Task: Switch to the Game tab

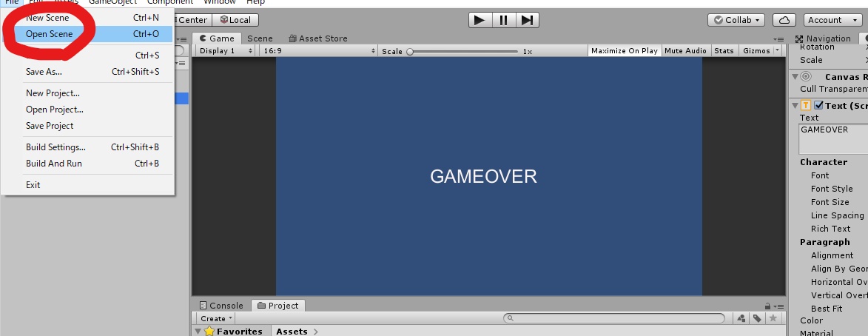Action: pyautogui.click(x=217, y=38)
